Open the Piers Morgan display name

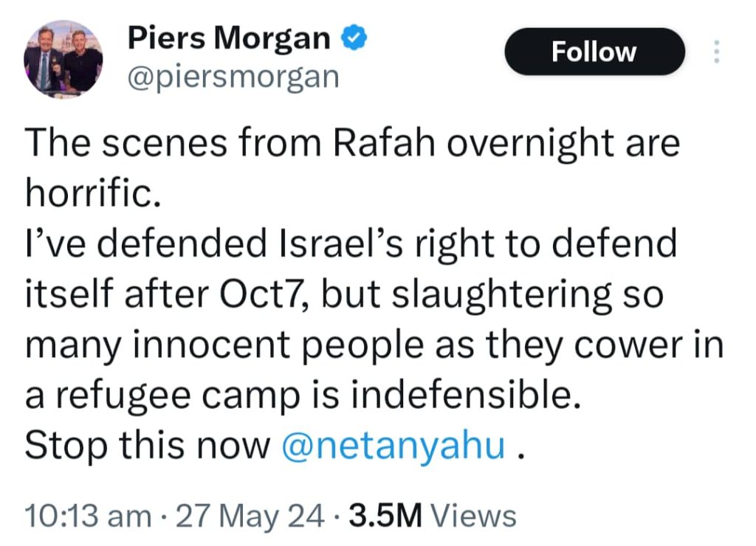229,38
